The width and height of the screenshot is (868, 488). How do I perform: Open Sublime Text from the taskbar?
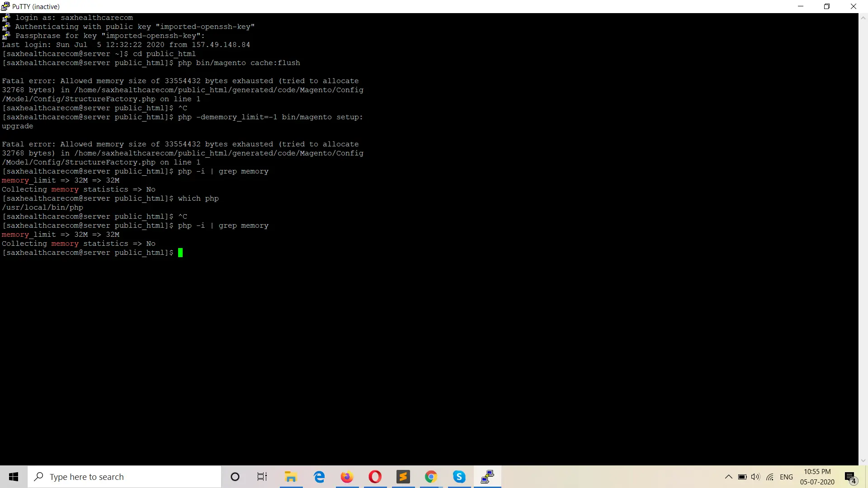coord(403,477)
